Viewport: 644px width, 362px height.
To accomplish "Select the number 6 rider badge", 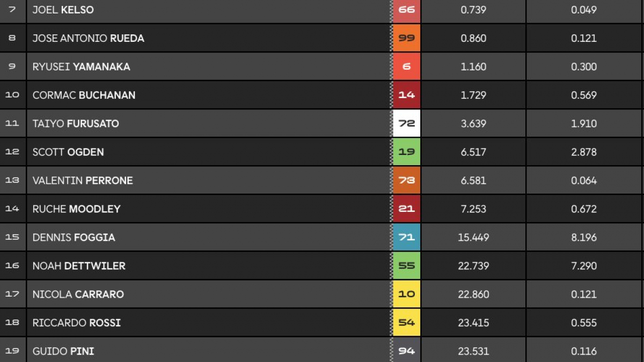I will [406, 67].
